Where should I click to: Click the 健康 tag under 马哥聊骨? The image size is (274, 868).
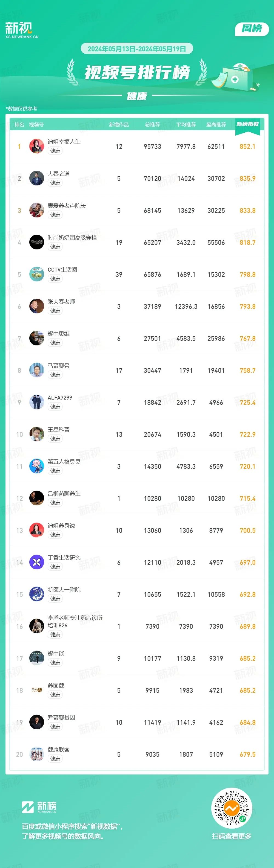point(55,375)
